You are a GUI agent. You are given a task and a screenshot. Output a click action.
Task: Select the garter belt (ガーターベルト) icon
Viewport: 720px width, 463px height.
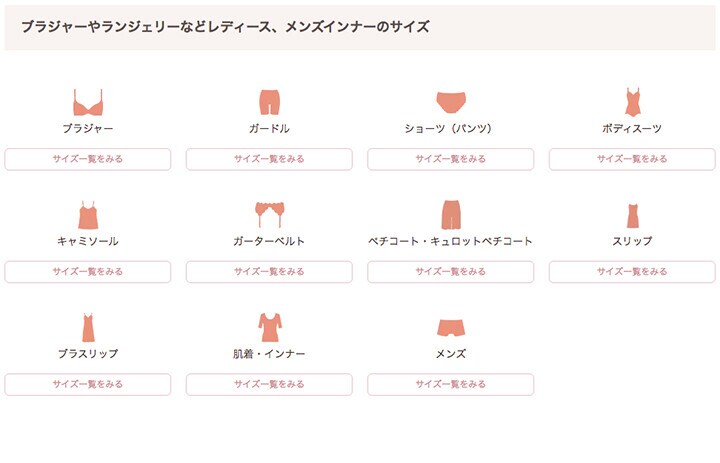pyautogui.click(x=270, y=215)
